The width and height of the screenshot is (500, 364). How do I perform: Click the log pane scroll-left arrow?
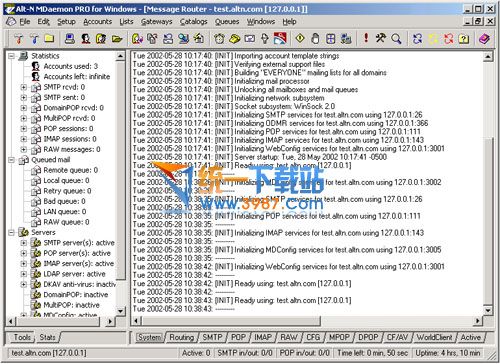coord(136,321)
